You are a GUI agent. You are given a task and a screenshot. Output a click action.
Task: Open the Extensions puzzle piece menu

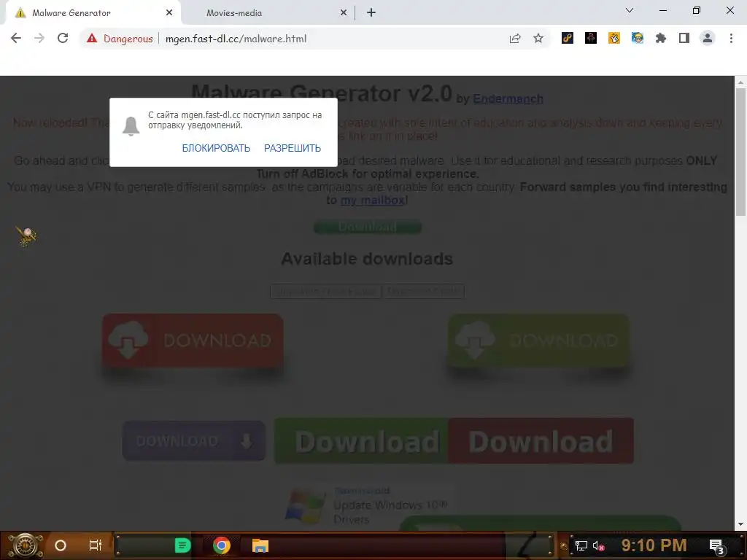click(660, 38)
